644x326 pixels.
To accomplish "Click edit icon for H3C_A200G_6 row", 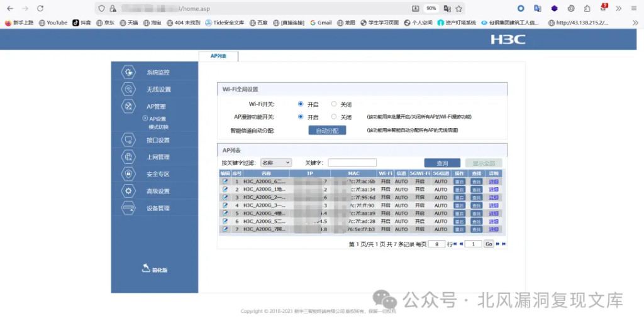I will click(225, 181).
